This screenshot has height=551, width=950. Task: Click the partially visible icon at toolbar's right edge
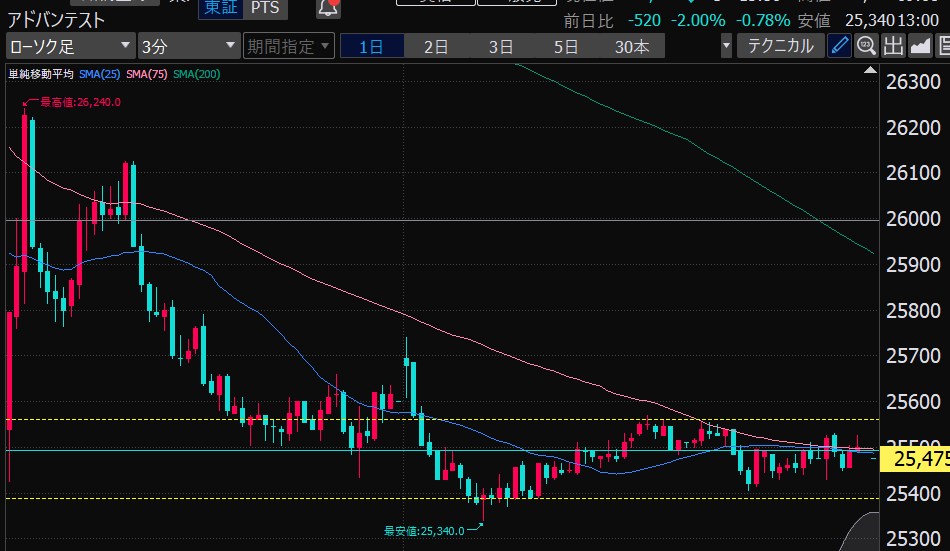[943, 46]
